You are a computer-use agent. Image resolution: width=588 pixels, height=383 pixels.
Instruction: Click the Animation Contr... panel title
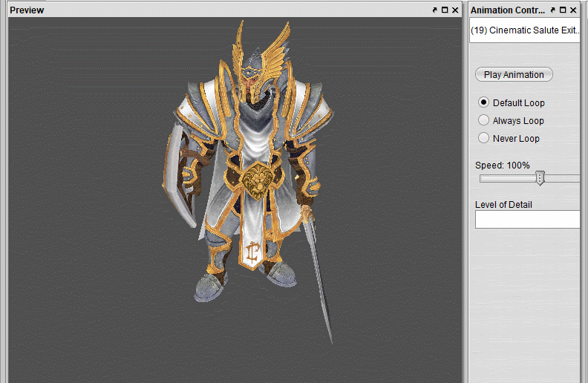point(508,10)
